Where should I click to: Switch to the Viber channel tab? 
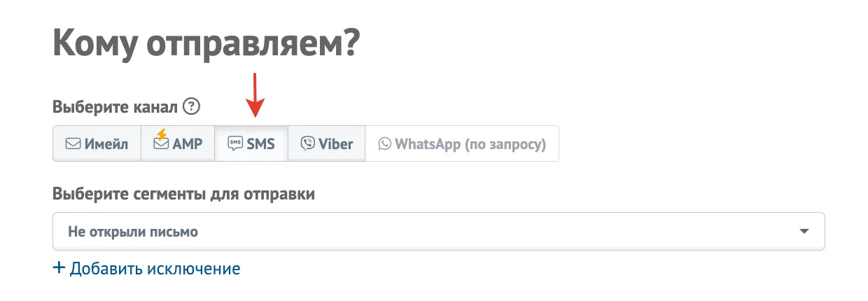pos(327,143)
